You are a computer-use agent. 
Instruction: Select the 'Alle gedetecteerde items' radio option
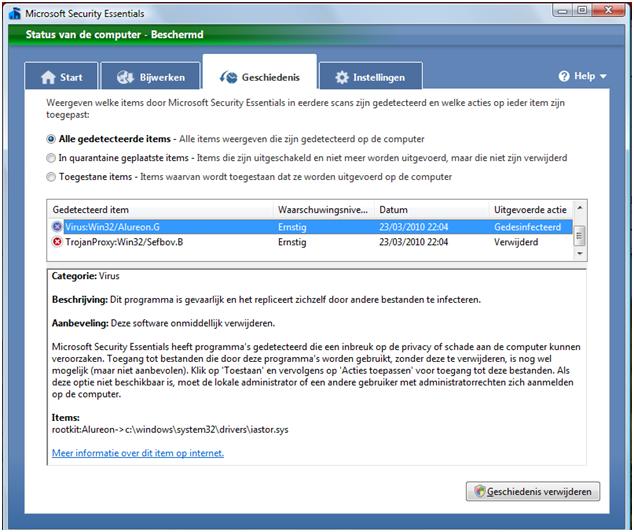coord(51,139)
